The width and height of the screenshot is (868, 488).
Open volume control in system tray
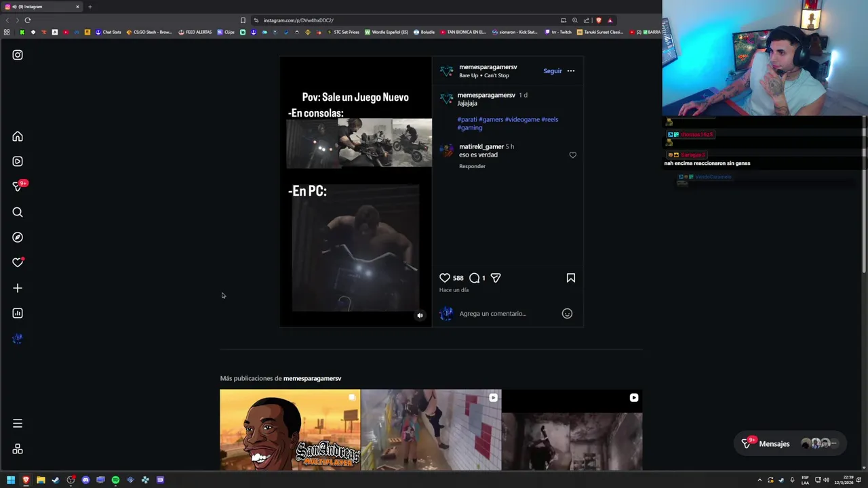tap(826, 480)
